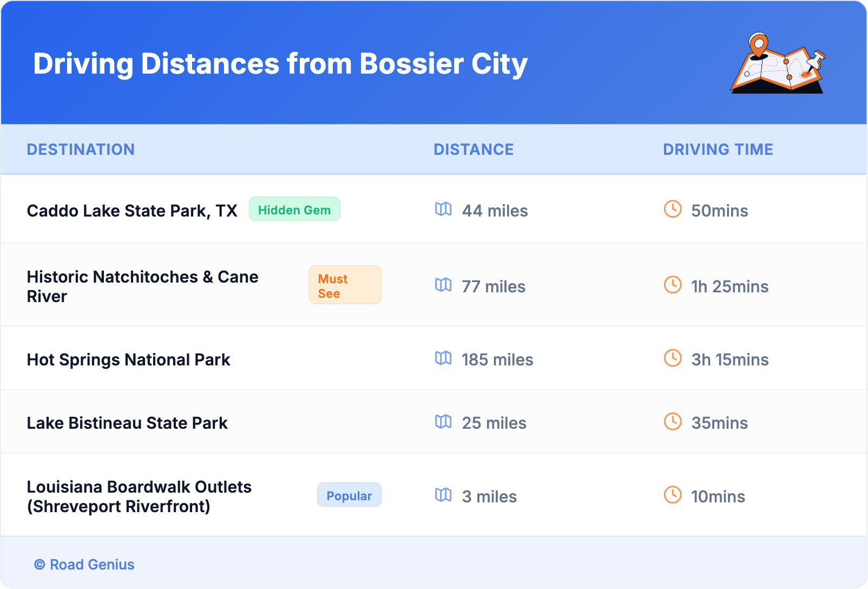Select the Must See badge
The height and width of the screenshot is (589, 868).
pyautogui.click(x=345, y=285)
